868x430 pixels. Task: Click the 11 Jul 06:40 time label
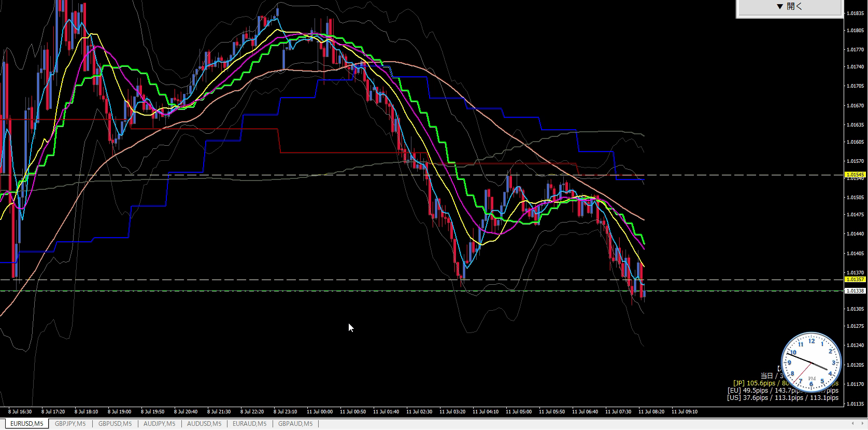(x=585, y=412)
